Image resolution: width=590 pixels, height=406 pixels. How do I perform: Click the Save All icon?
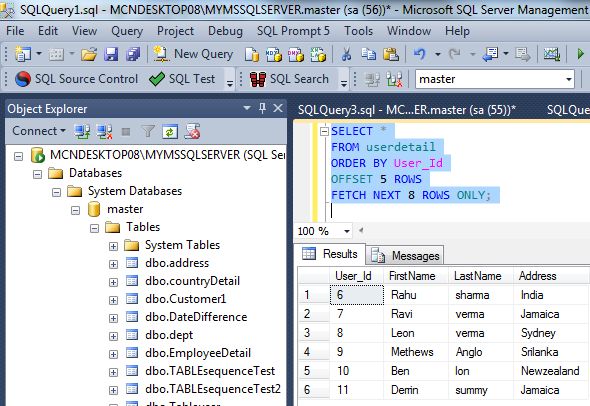[133, 55]
